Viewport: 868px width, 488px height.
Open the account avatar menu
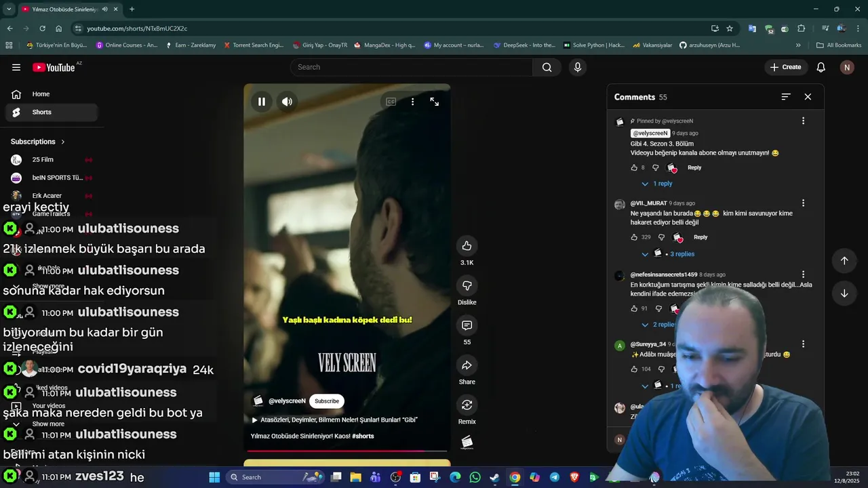click(x=846, y=67)
